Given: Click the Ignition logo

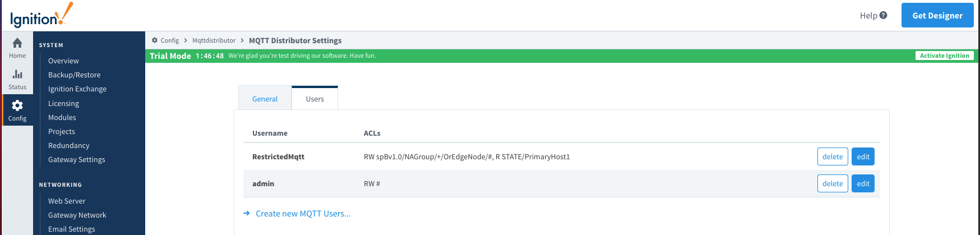Looking at the screenshot, I should pos(41,15).
